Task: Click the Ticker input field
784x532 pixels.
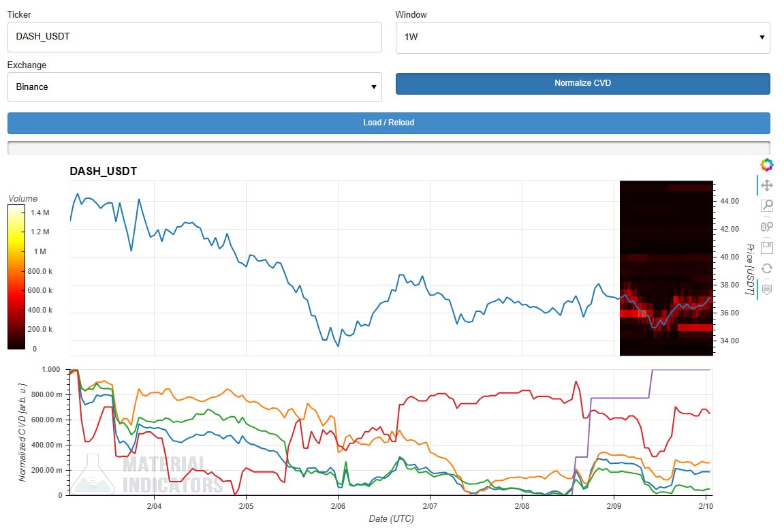Action: click(194, 37)
